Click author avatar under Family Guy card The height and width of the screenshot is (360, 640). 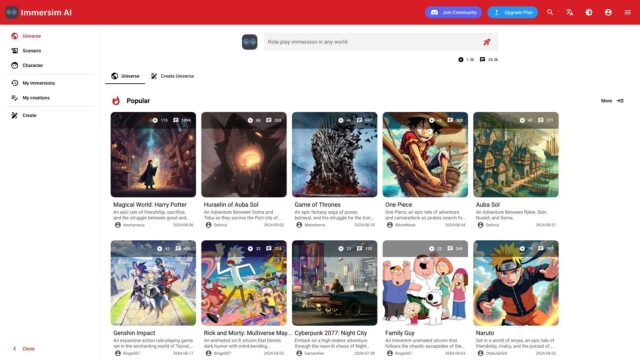point(389,353)
